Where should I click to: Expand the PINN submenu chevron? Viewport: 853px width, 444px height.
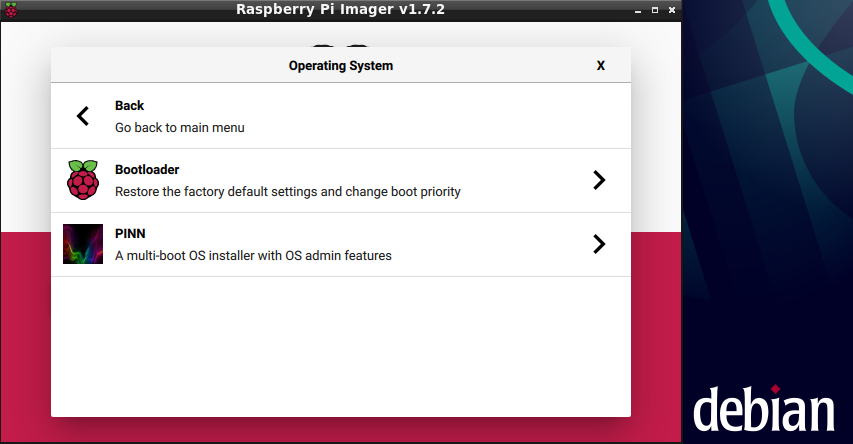pyautogui.click(x=598, y=244)
